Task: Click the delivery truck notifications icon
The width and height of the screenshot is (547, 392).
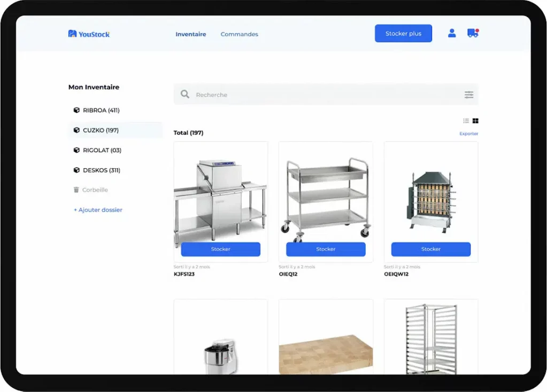Action: click(x=473, y=33)
